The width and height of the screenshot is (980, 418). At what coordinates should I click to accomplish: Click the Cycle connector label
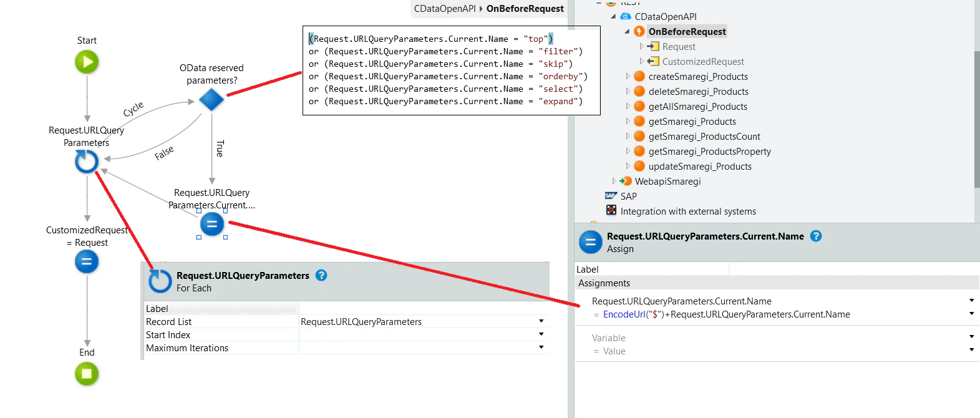click(x=133, y=109)
